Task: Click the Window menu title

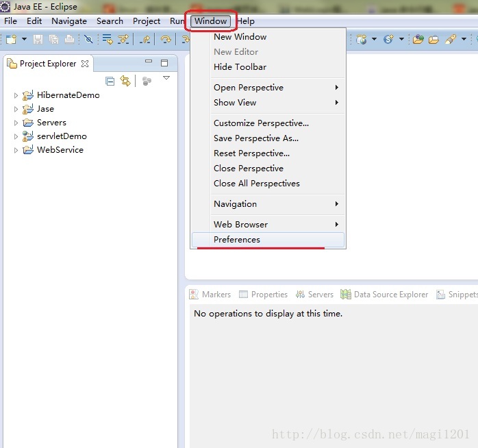Action: (x=211, y=21)
